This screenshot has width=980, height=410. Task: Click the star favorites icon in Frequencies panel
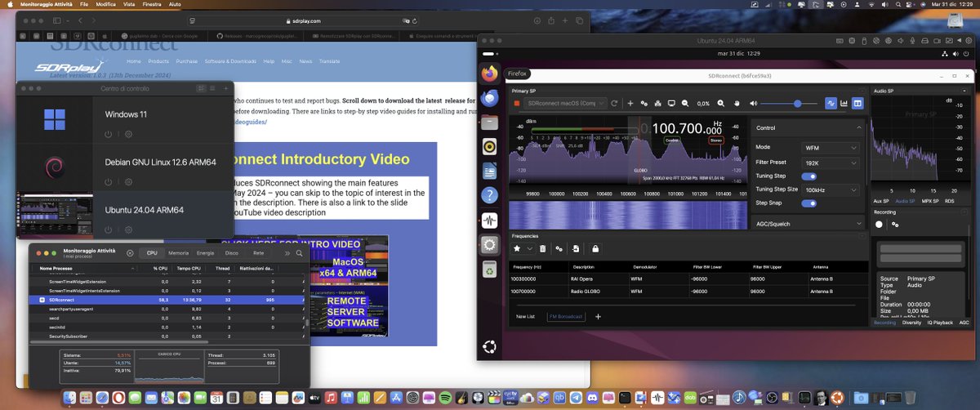517,248
